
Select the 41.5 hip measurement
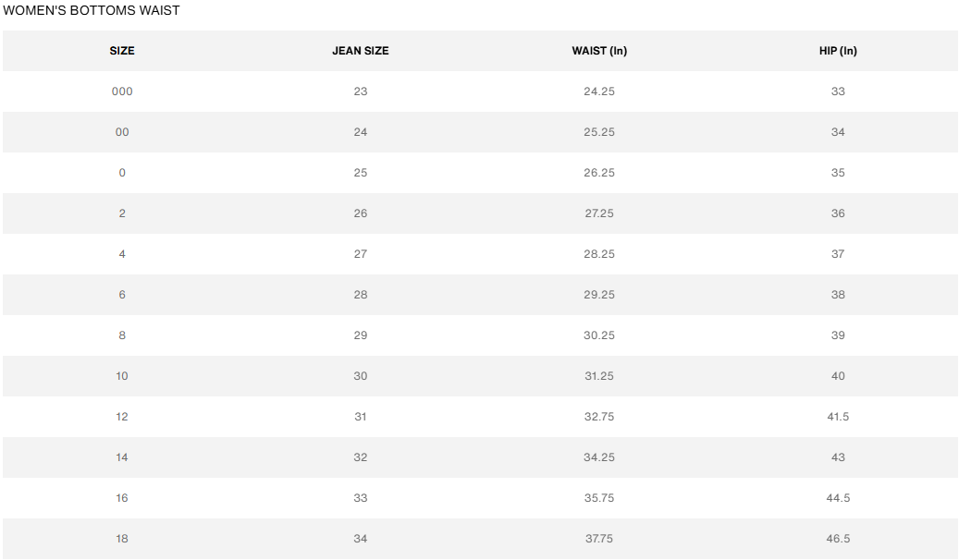[x=838, y=417]
